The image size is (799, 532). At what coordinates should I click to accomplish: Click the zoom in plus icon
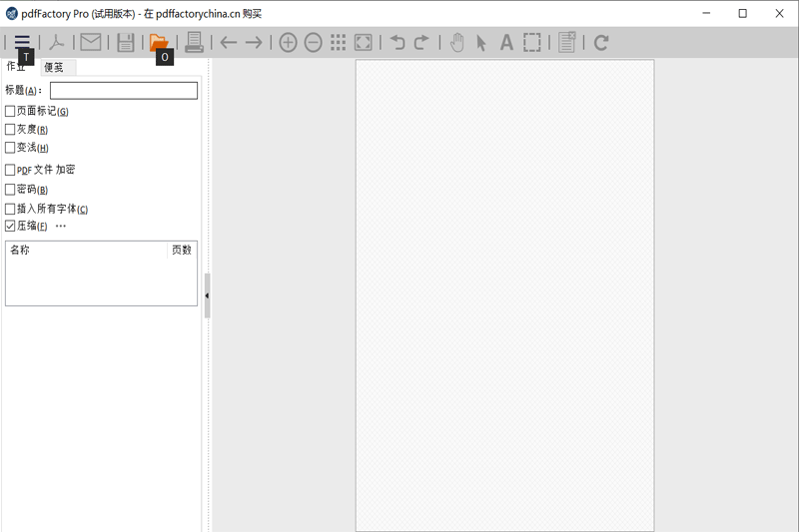288,42
